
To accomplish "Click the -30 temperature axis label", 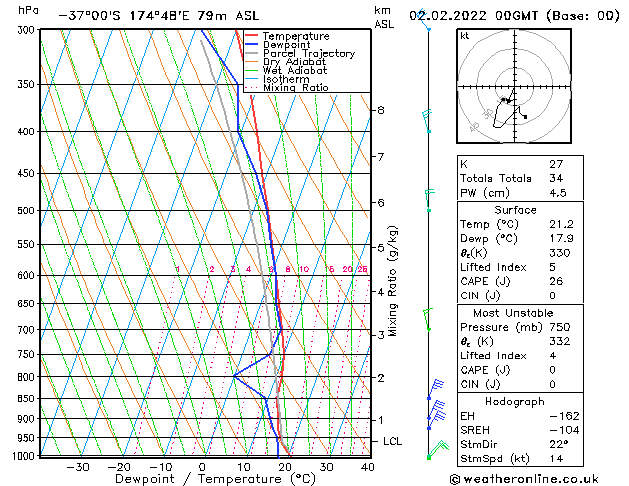I will pyautogui.click(x=77, y=468).
